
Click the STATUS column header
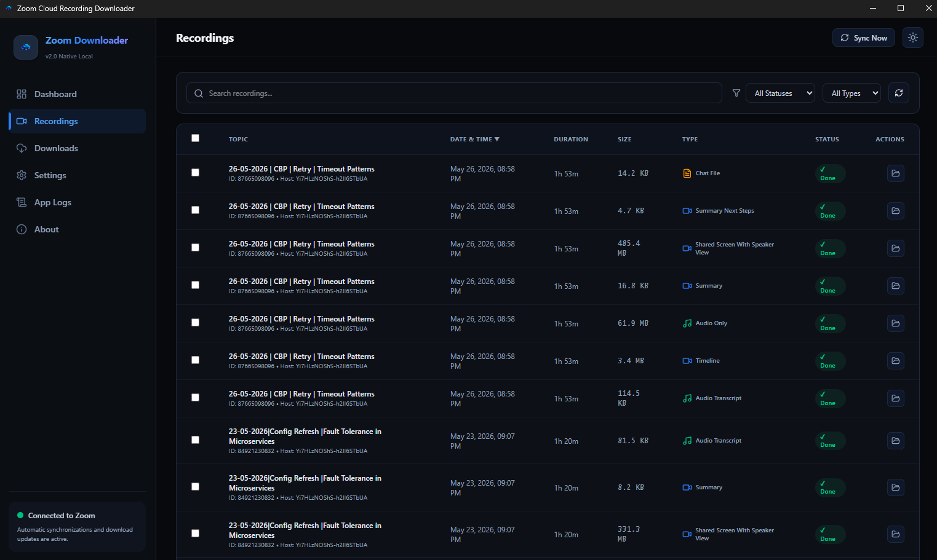827,140
